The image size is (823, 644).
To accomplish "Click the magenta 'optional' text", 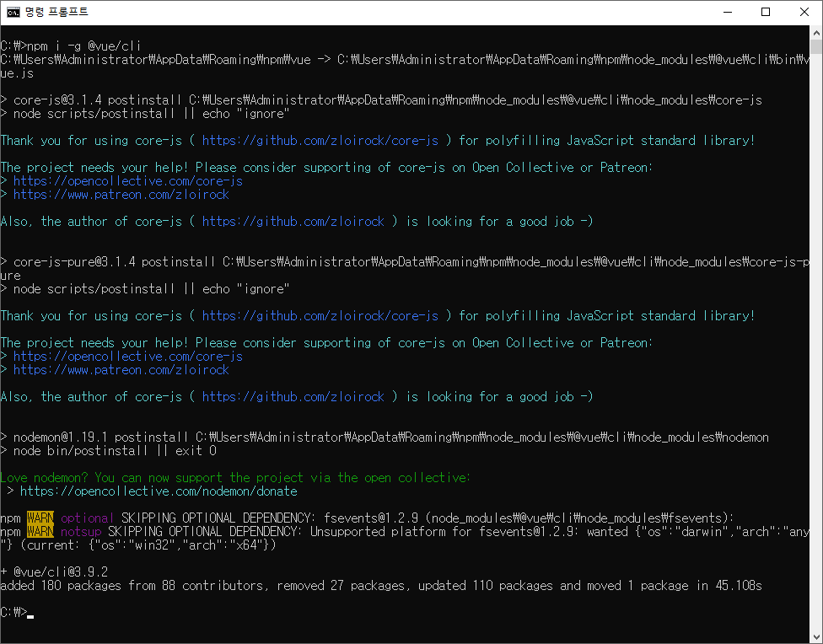I will 87,518.
